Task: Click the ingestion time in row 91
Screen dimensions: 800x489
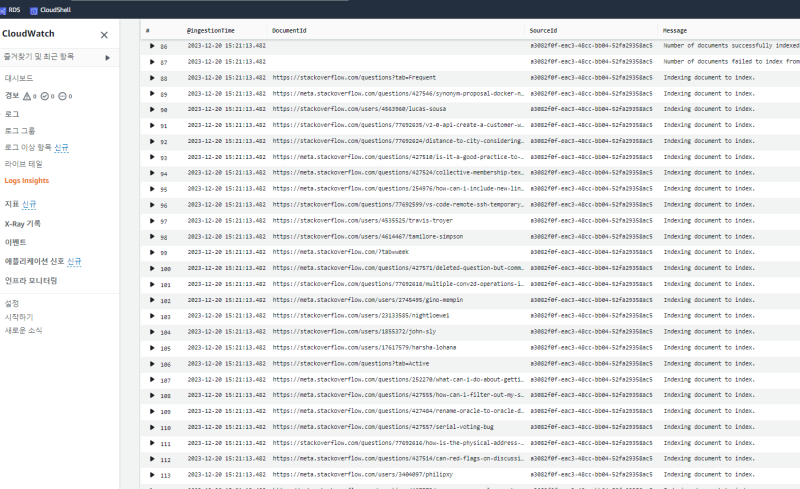Action: pos(227,125)
